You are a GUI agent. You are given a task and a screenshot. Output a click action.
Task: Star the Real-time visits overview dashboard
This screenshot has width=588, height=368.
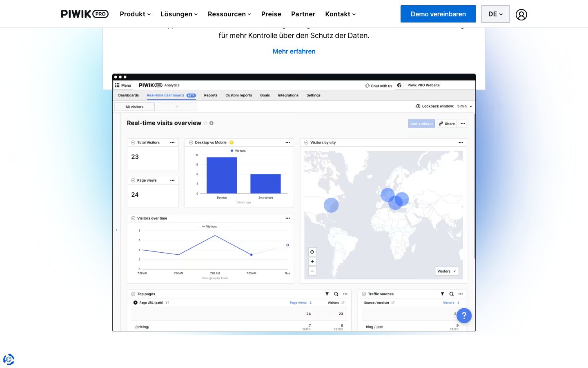(x=205, y=123)
